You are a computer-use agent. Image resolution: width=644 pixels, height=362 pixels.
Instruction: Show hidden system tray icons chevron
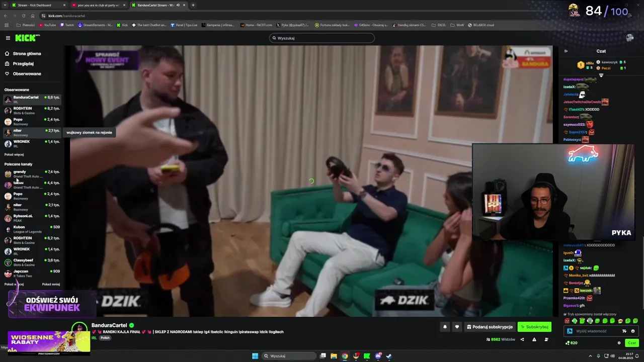pyautogui.click(x=591, y=356)
